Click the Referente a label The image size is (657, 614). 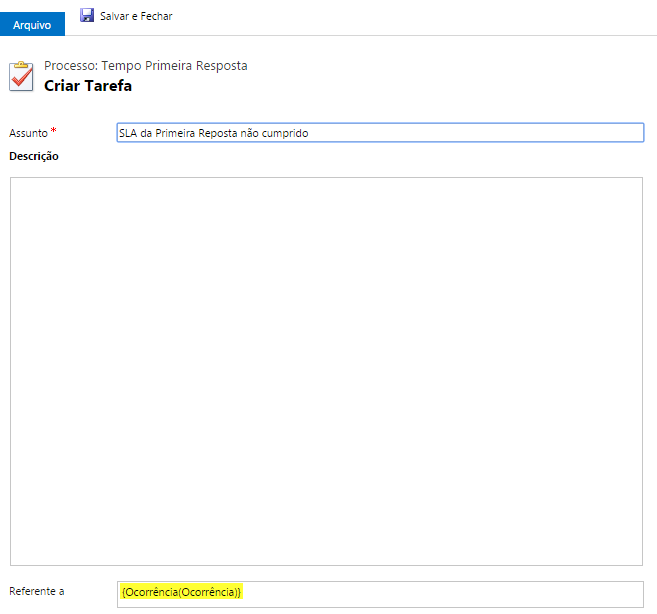[x=37, y=591]
